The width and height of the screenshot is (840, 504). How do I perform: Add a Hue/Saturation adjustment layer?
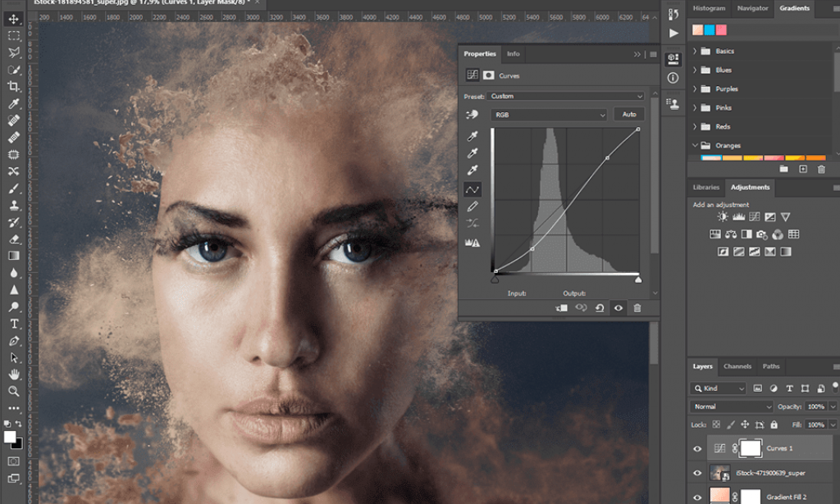[x=715, y=234]
